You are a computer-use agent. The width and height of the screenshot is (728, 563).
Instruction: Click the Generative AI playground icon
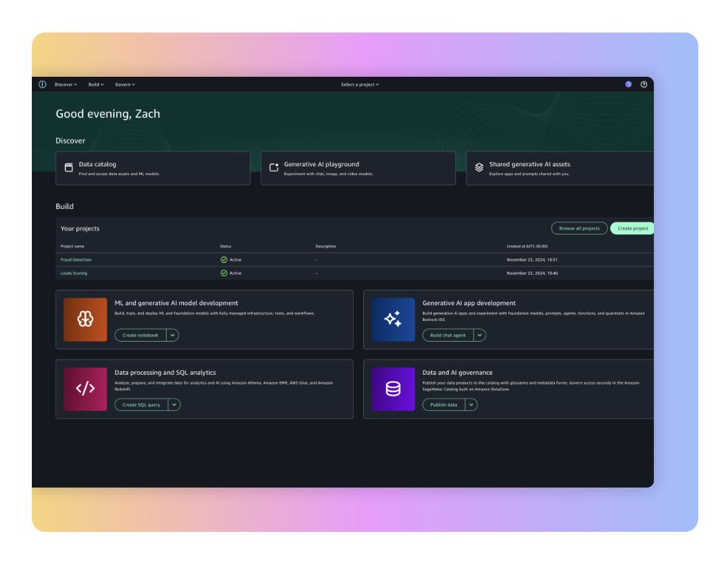[x=274, y=167]
